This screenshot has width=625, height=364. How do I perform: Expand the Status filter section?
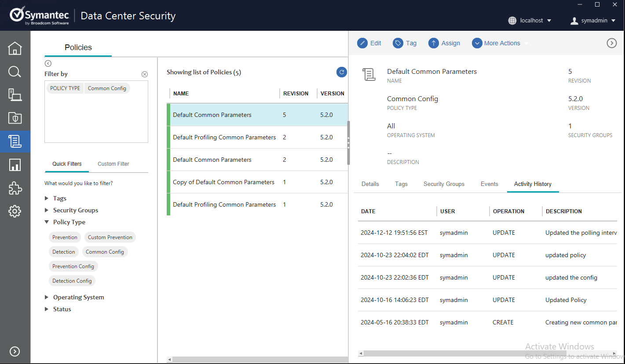tap(47, 309)
